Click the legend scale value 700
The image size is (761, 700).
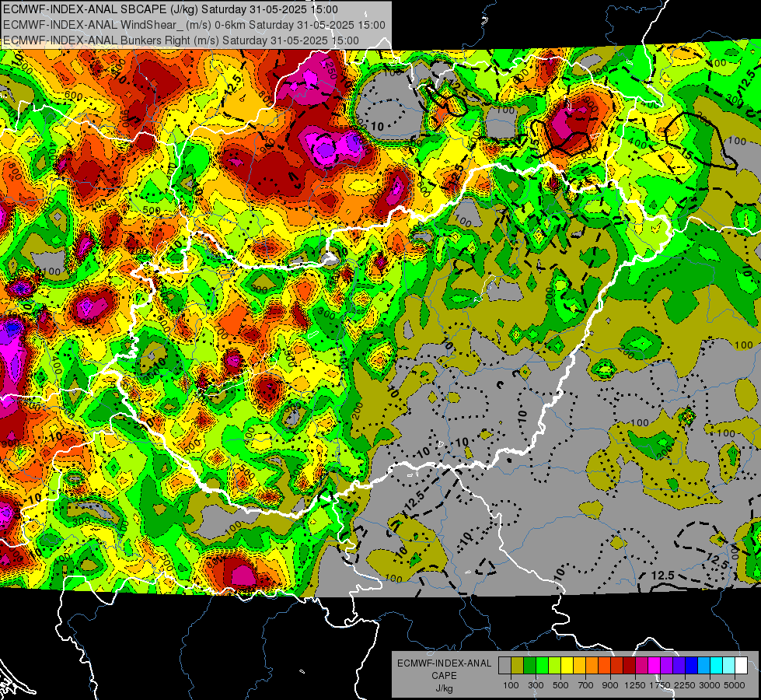tap(586, 685)
